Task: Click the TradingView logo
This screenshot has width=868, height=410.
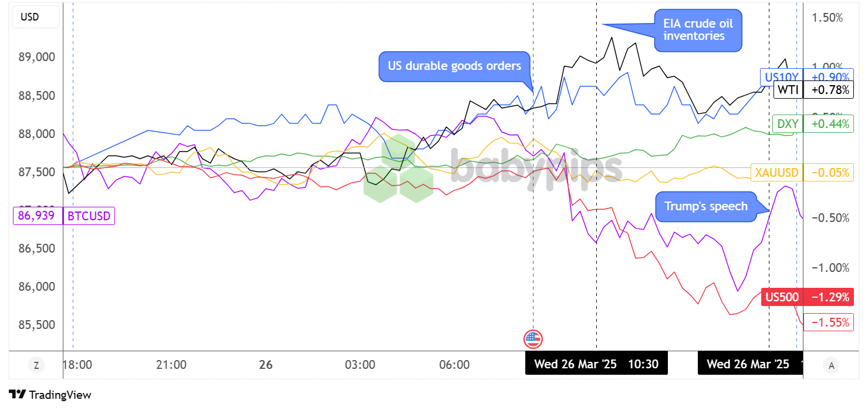Action: 50,395
